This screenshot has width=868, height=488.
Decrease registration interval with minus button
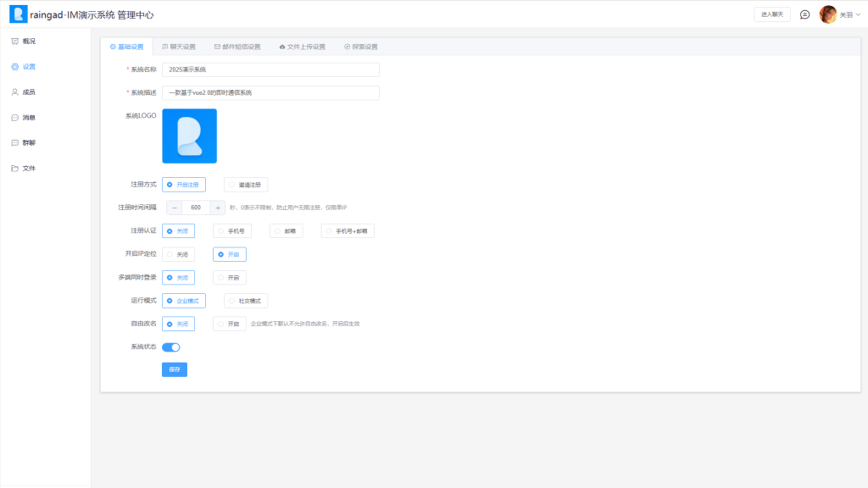tap(174, 208)
